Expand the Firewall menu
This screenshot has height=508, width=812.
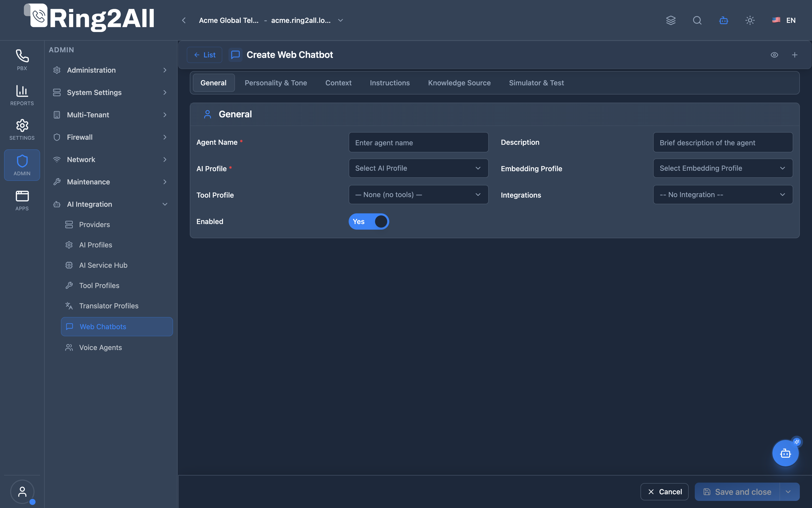pyautogui.click(x=110, y=137)
